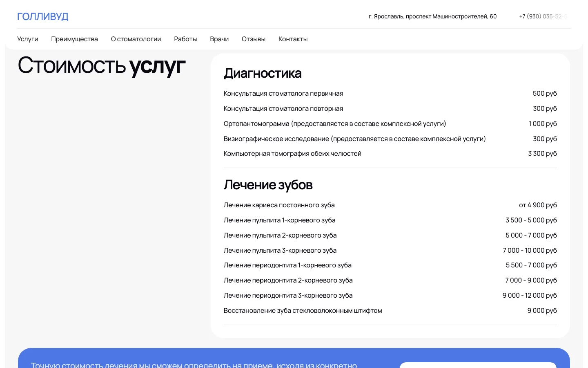
Task: Click the 7 000 - 9 000 руб price
Action: (x=531, y=280)
